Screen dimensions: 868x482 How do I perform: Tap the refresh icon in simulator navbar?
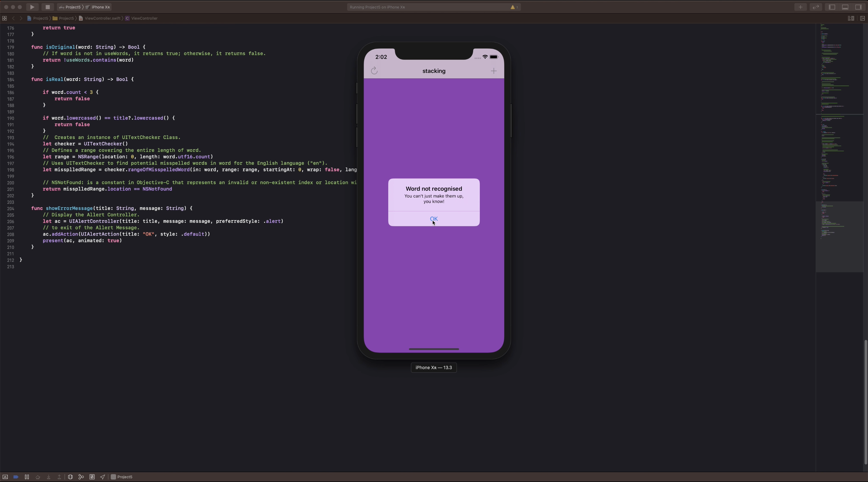tap(374, 71)
